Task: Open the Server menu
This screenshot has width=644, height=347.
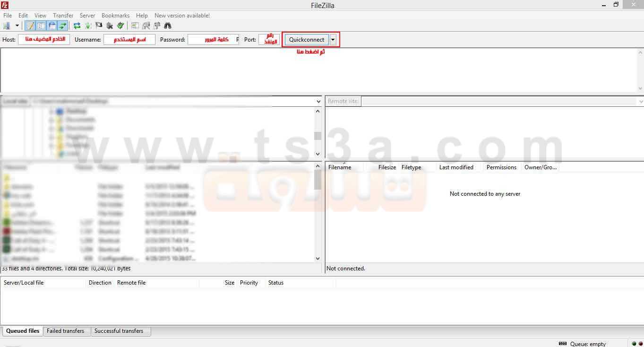Action: point(87,16)
